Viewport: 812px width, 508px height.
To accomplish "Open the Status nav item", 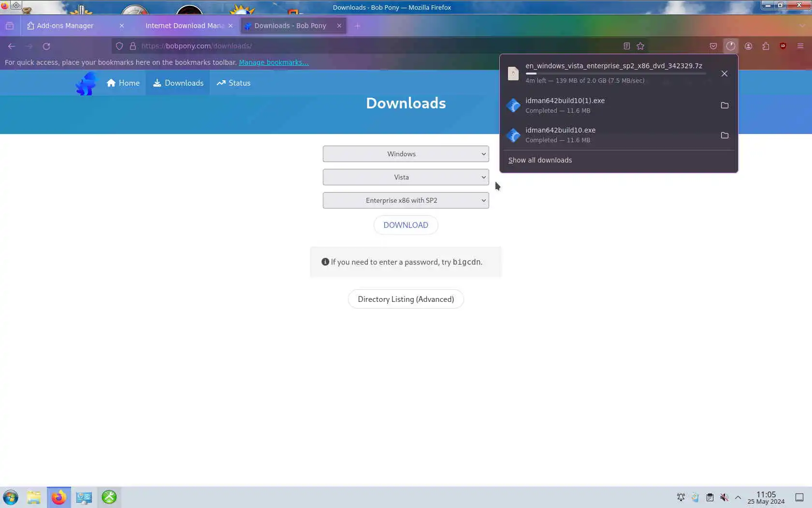I will [x=233, y=83].
